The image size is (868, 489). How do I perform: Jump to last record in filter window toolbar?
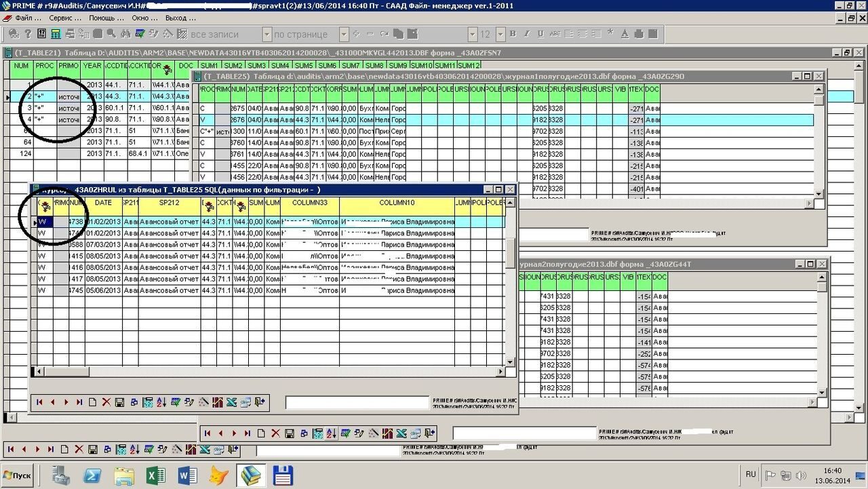(79, 402)
